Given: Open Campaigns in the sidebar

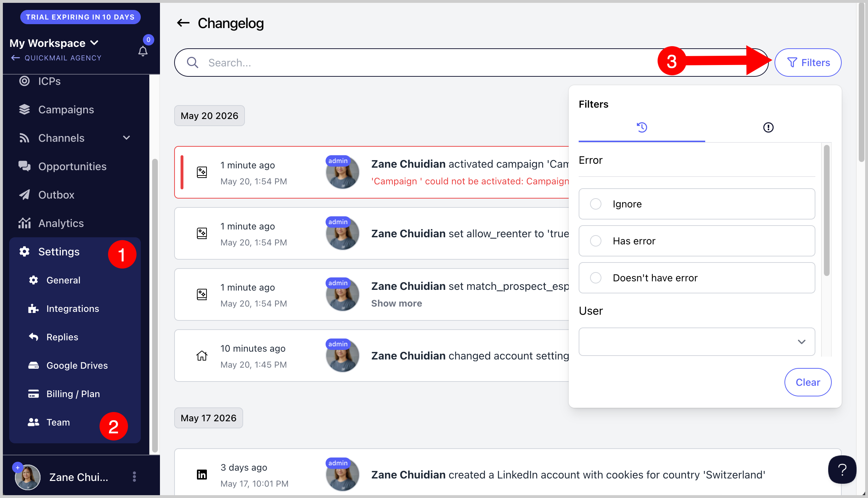Looking at the screenshot, I should [x=66, y=109].
